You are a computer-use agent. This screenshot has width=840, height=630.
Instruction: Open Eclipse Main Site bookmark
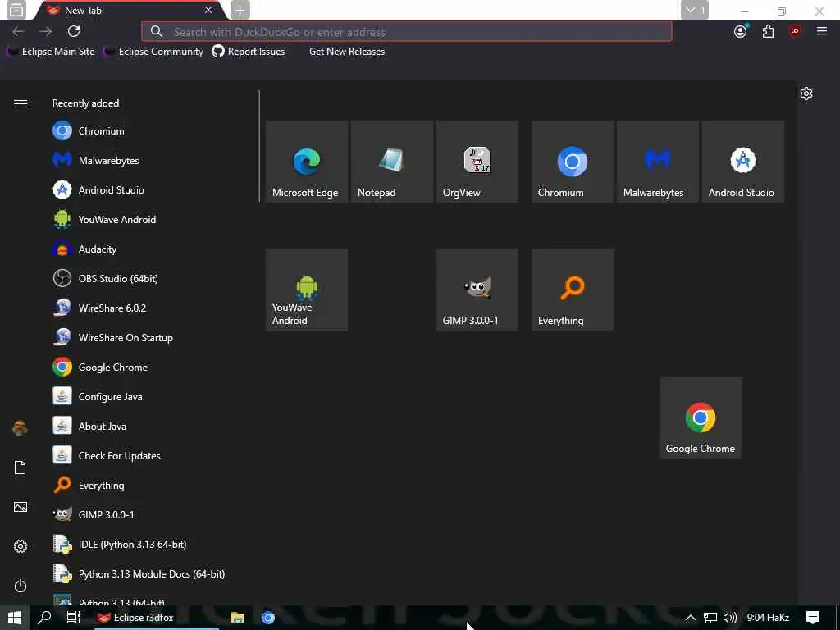[52, 52]
